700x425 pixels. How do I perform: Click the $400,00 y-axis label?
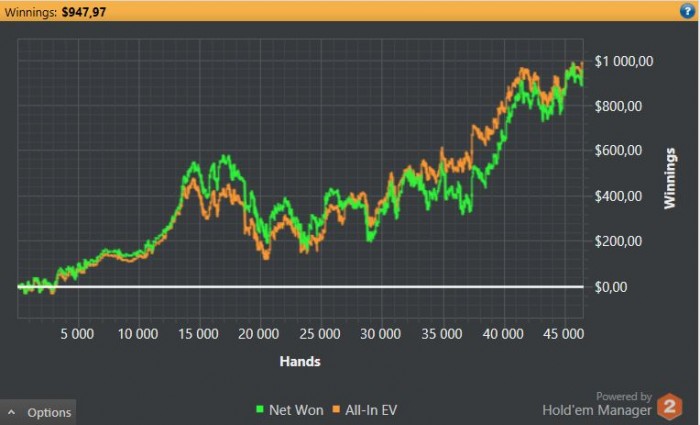[618, 196]
